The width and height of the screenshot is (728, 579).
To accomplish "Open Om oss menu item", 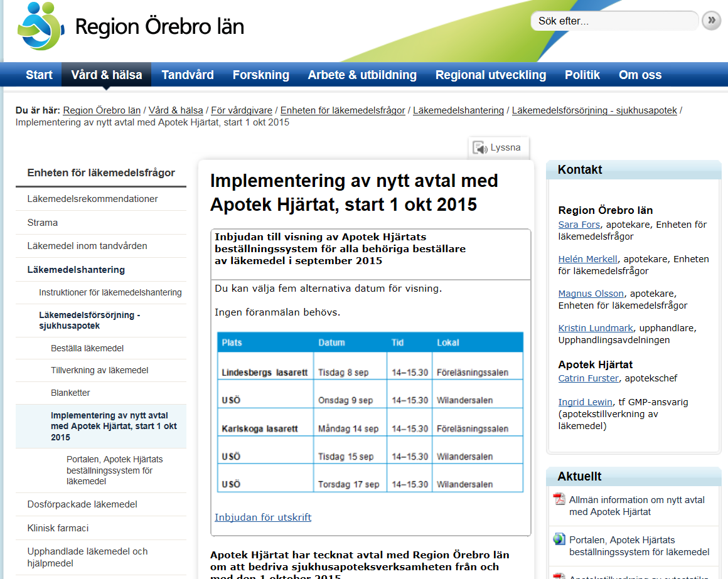I will tap(640, 75).
